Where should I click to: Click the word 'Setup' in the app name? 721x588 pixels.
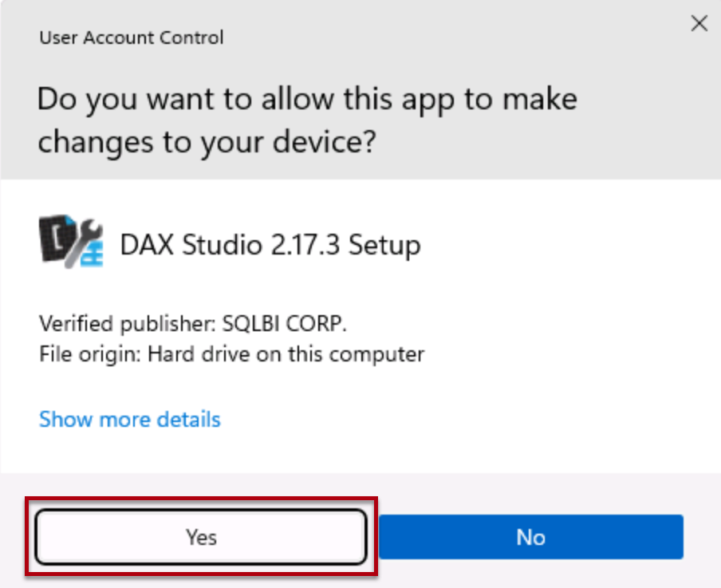click(x=384, y=244)
